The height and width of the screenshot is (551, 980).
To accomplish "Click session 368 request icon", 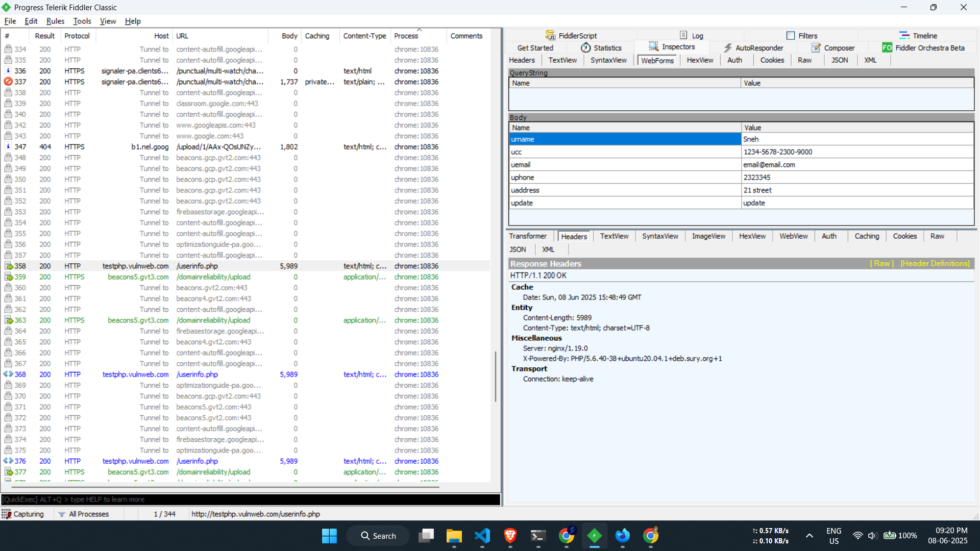I will point(8,374).
